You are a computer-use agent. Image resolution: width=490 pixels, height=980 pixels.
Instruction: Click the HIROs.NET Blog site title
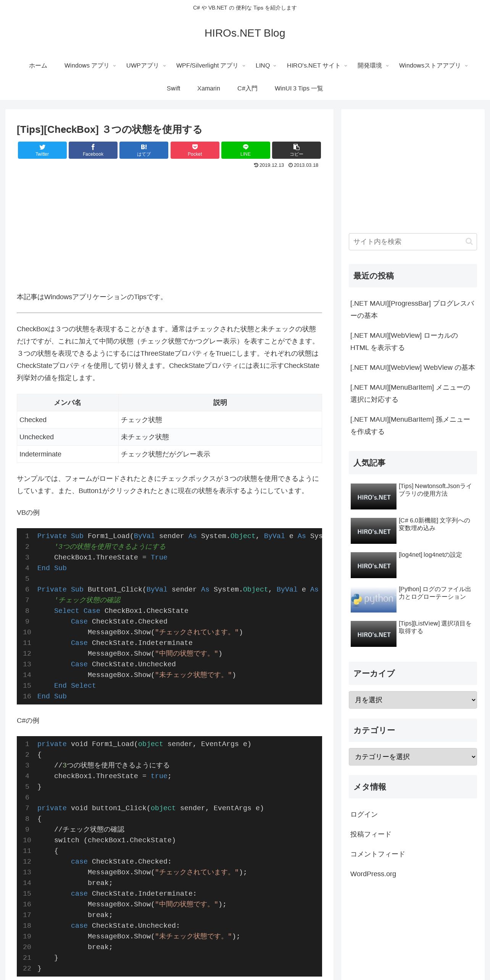[245, 33]
